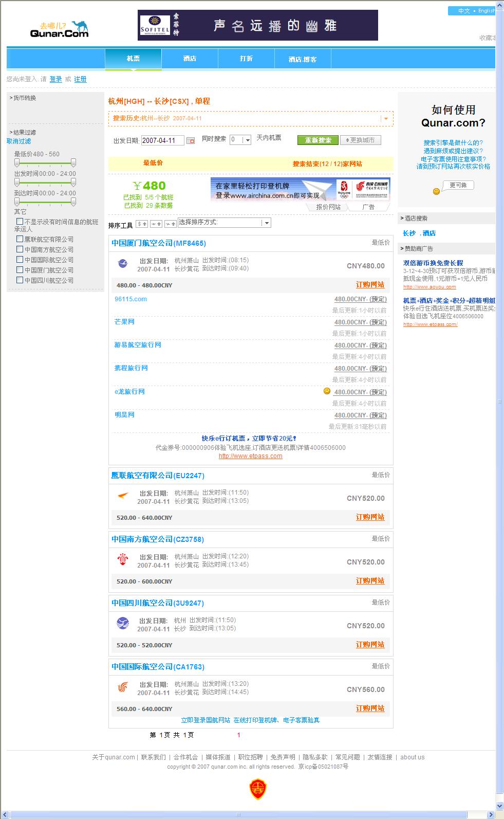Click the vertical scrollbar down arrow

pos(499,806)
